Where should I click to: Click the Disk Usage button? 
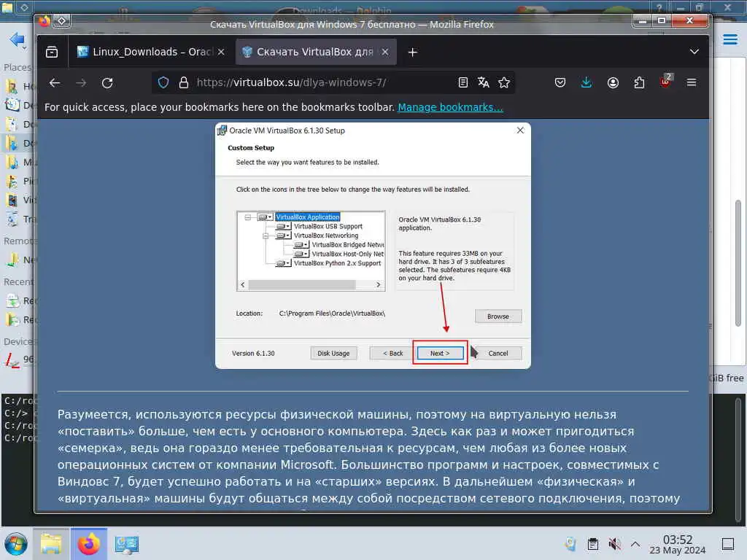pyautogui.click(x=333, y=354)
